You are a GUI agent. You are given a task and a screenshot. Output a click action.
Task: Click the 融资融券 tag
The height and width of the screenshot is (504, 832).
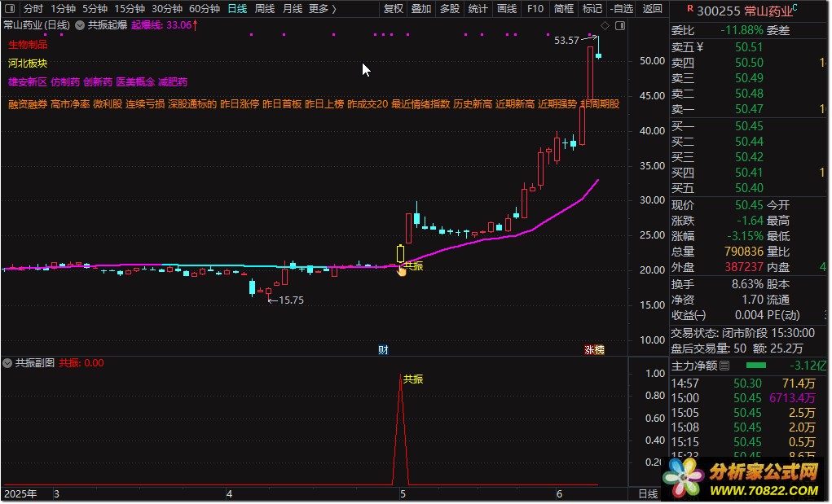click(28, 104)
